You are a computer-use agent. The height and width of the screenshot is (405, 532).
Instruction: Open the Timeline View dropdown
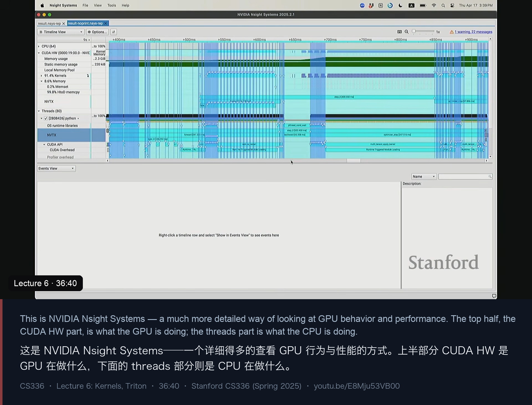pyautogui.click(x=61, y=32)
